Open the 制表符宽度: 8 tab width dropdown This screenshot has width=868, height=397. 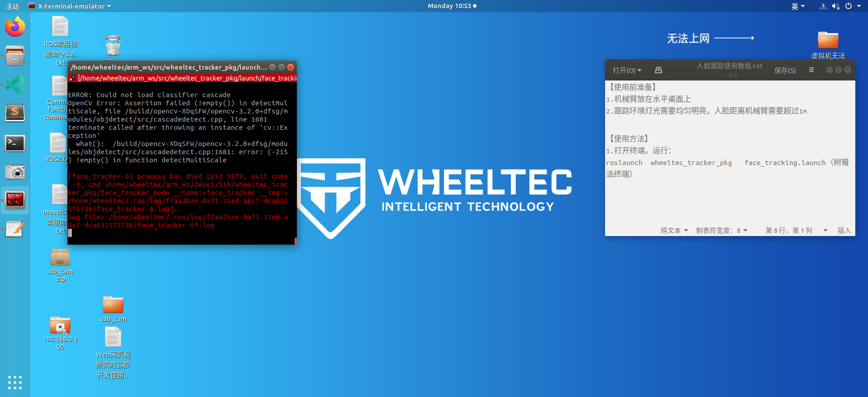[721, 231]
